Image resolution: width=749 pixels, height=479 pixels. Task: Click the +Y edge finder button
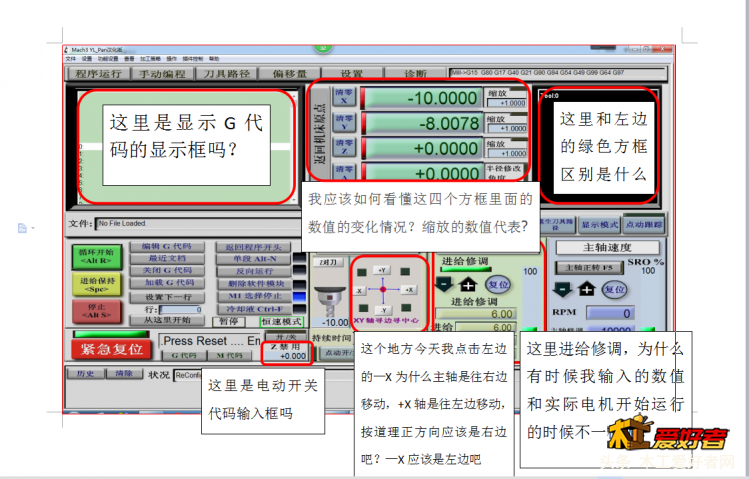coord(382,270)
